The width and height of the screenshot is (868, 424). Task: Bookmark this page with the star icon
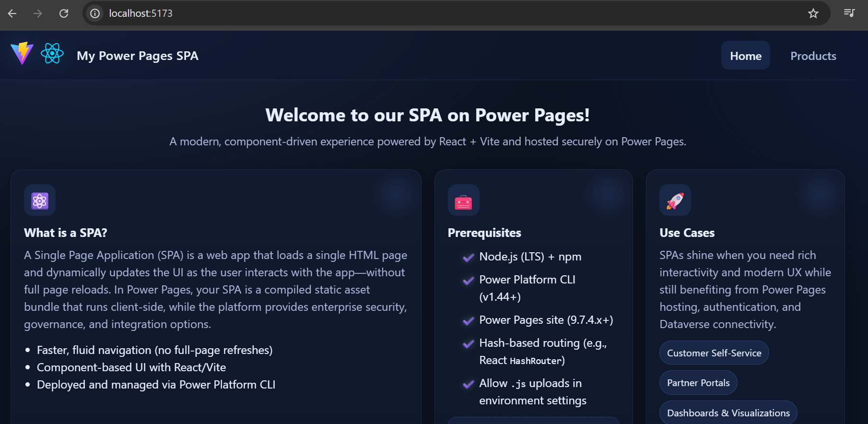(x=813, y=13)
